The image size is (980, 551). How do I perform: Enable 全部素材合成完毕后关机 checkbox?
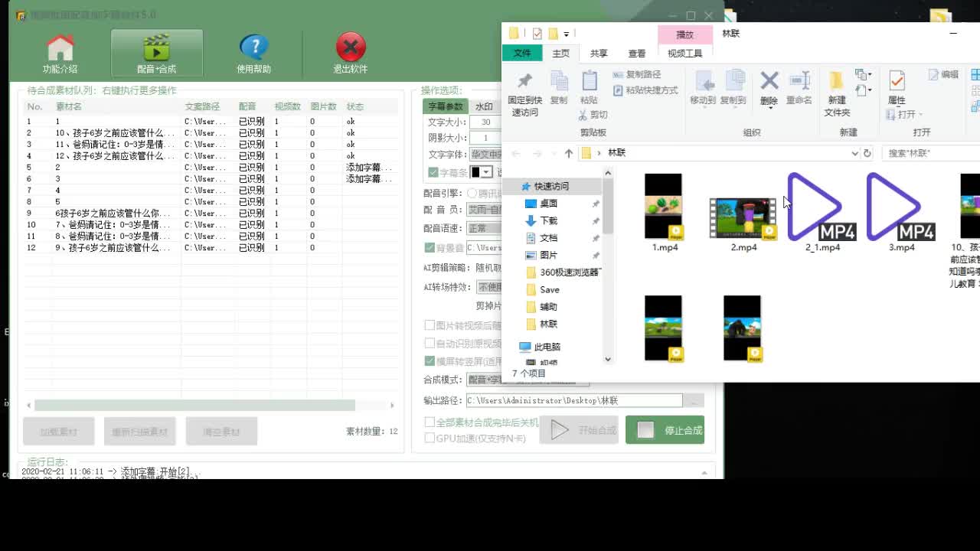tap(430, 422)
